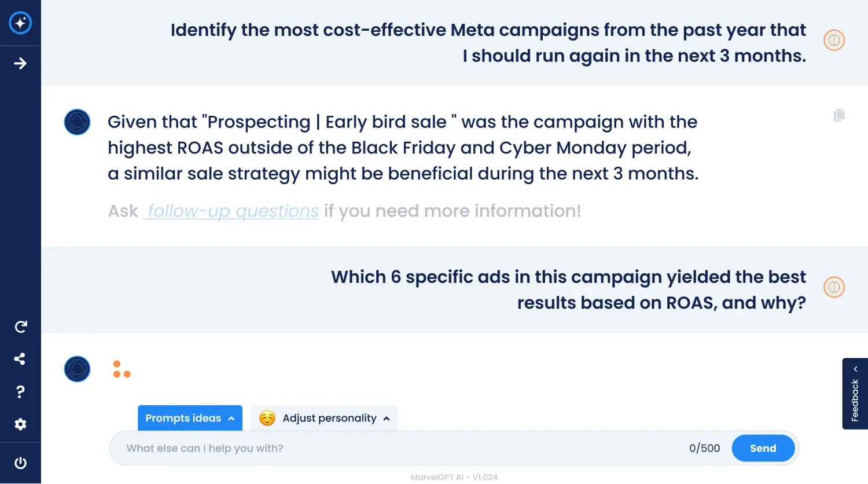Click the follow-up questions link
Screen dimensions: 868x484
click(x=231, y=211)
